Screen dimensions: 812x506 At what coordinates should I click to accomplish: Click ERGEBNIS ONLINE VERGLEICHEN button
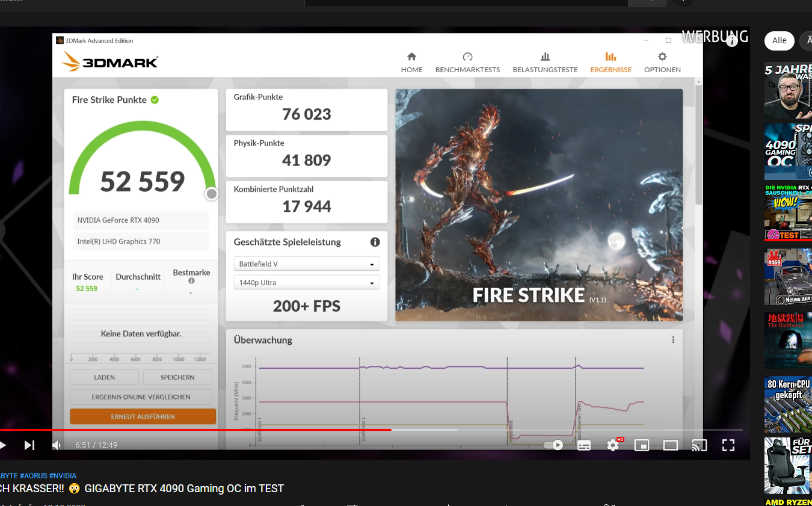(141, 397)
